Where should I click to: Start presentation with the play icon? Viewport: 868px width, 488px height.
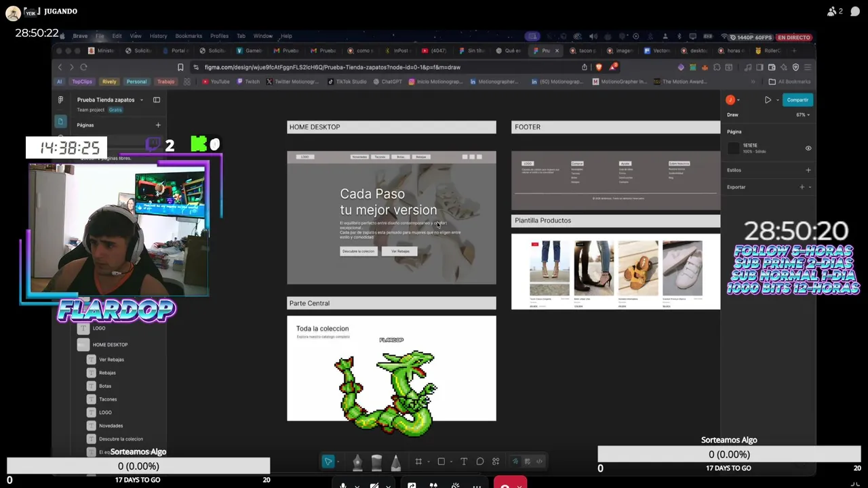coord(768,100)
